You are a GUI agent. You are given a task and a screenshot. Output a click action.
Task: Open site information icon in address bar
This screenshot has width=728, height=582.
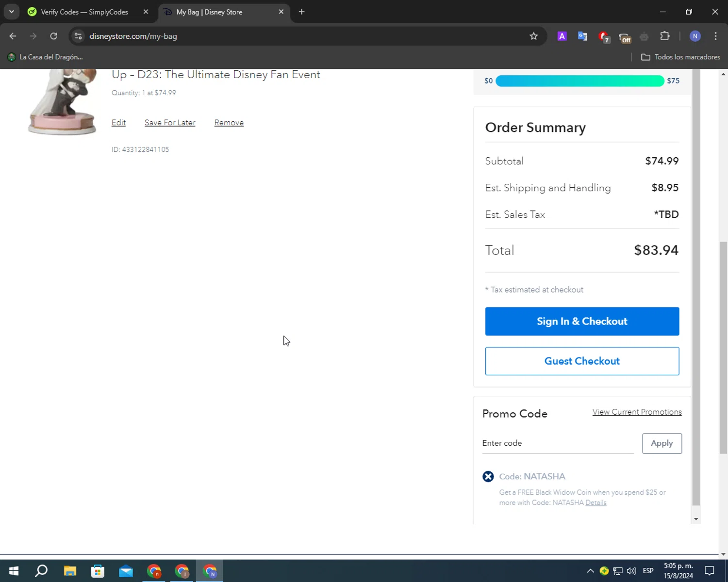click(x=78, y=36)
